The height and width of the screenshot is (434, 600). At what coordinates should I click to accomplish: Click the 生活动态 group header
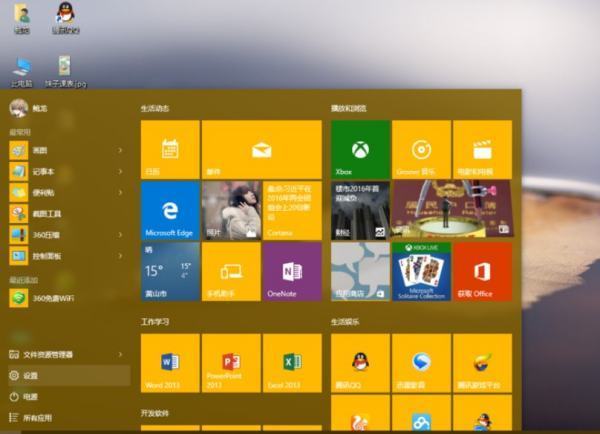[x=155, y=109]
